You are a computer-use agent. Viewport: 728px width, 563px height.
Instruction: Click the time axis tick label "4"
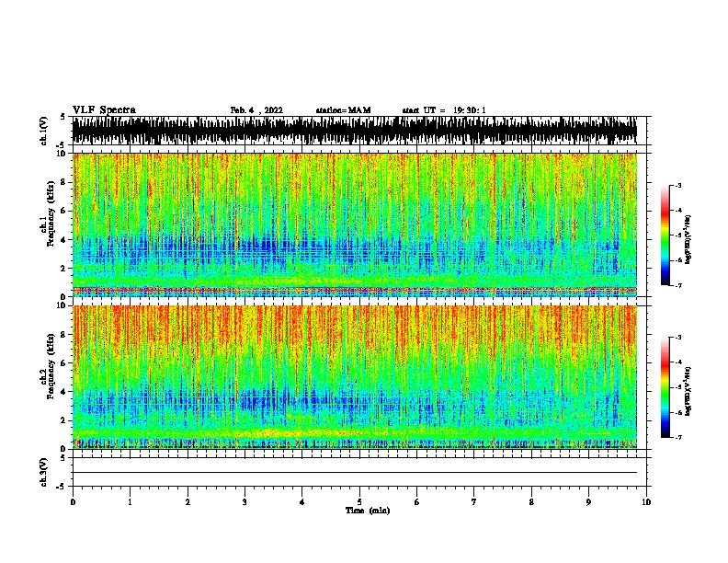[x=302, y=502]
